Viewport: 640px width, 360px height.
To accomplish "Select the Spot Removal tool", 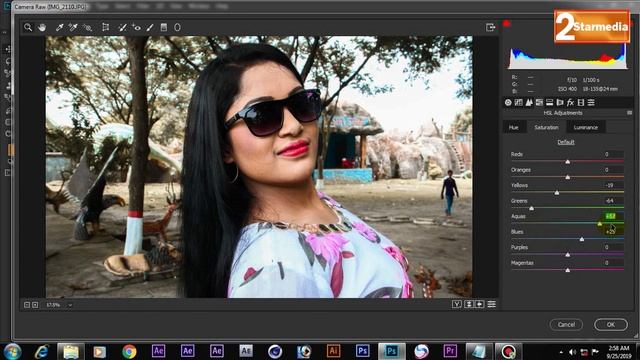I will tap(122, 27).
